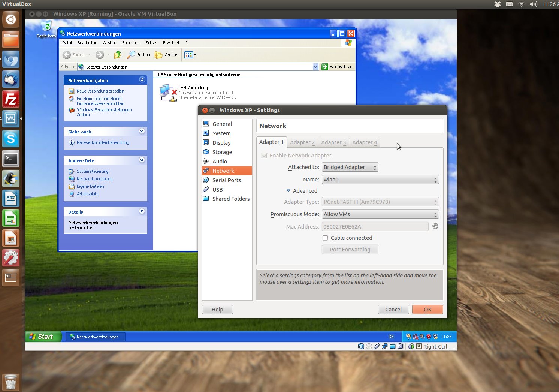Open Windows-Firewalleinstellungen ändern link

(x=104, y=112)
